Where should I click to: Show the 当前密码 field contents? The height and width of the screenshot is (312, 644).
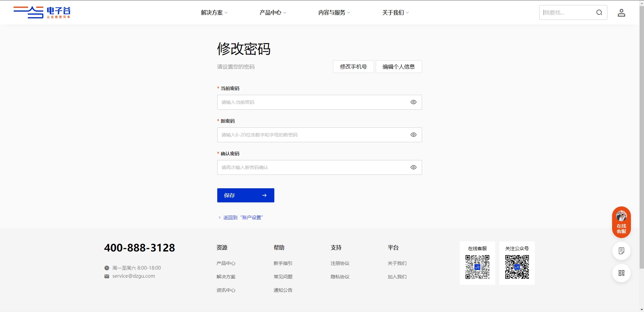[x=413, y=102]
